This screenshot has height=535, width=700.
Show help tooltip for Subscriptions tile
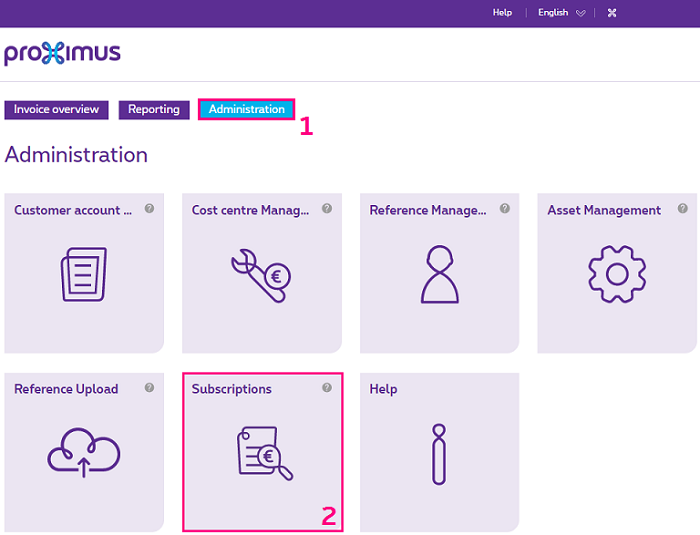(x=327, y=388)
